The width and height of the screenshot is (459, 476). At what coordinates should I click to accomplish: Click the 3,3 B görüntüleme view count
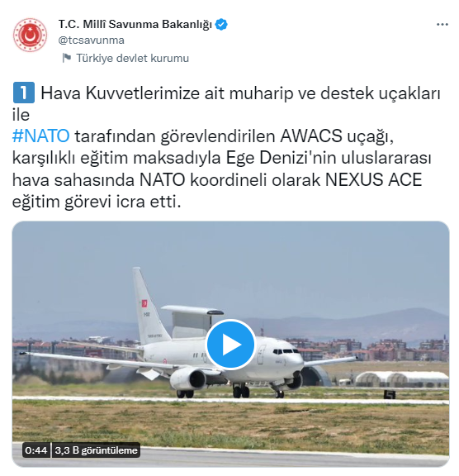pyautogui.click(x=96, y=450)
